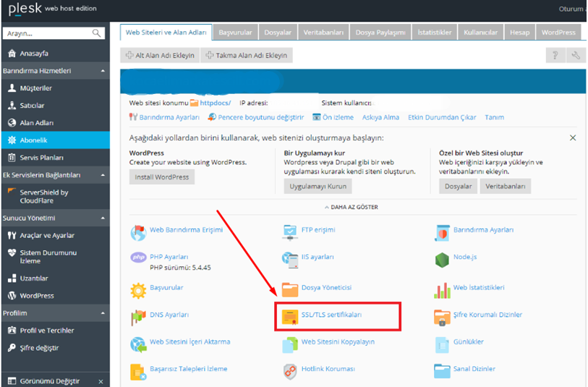588x387 pixels.
Task: Open the PHP Ayarları icon
Action: pyautogui.click(x=138, y=258)
